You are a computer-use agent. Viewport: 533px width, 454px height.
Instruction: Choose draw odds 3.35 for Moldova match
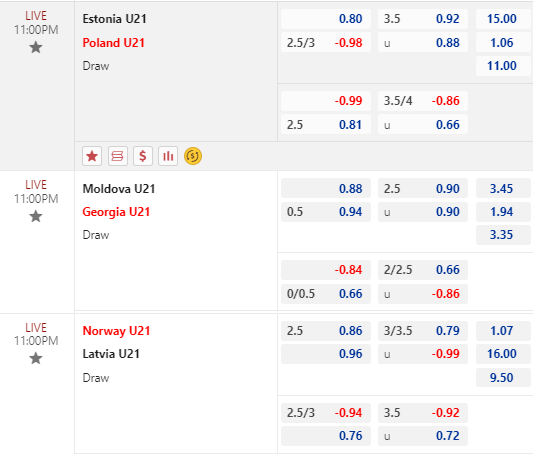[x=503, y=235]
